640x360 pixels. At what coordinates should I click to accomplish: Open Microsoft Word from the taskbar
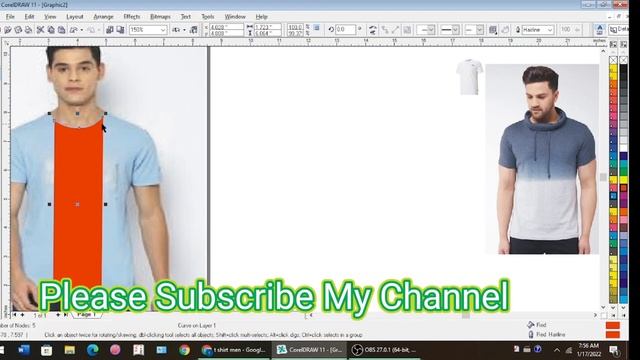coord(24,350)
